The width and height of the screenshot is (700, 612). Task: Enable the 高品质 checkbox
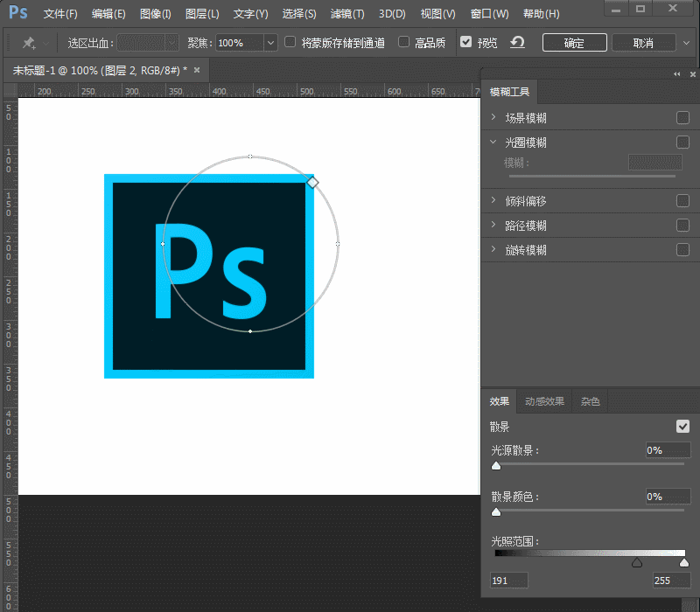[x=402, y=42]
